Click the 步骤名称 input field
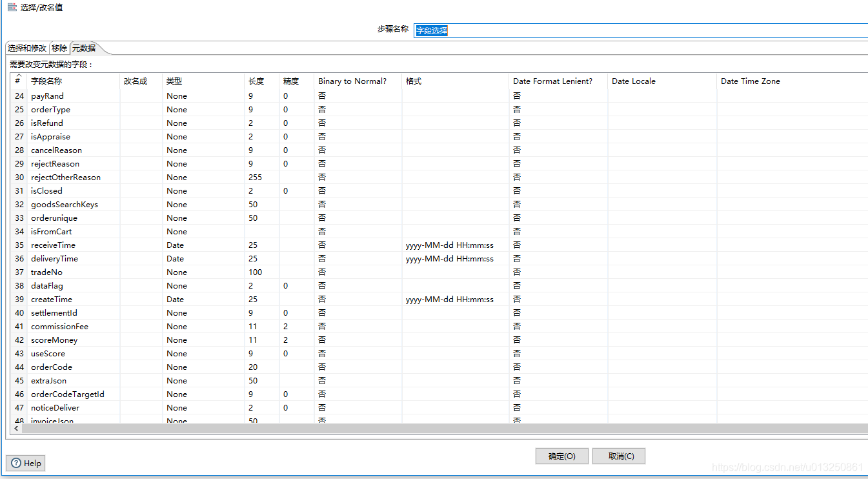 click(x=641, y=30)
